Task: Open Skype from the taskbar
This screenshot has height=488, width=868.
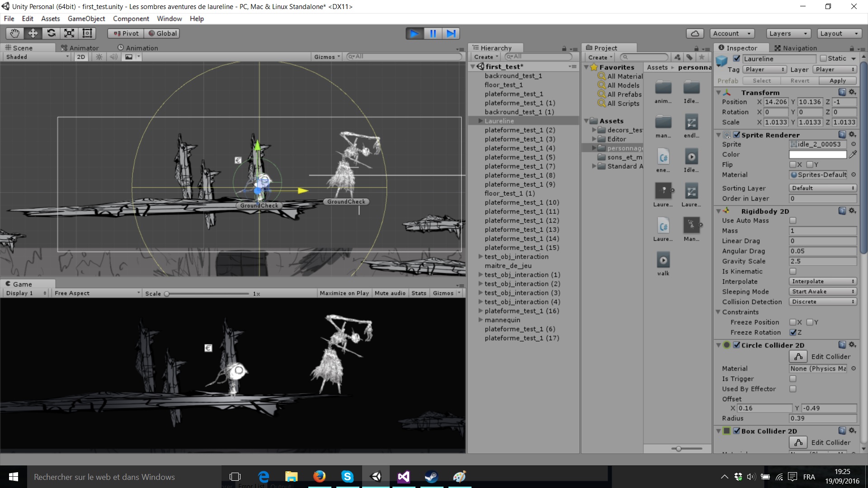Action: tap(347, 476)
